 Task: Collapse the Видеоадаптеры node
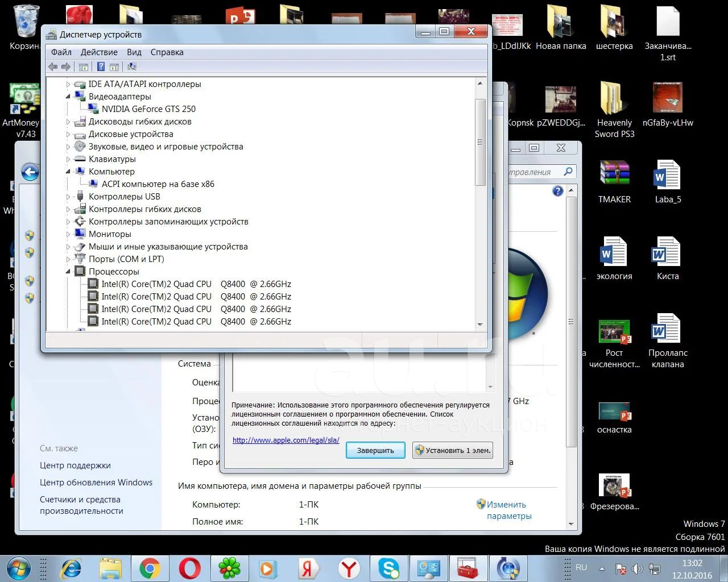click(x=68, y=97)
